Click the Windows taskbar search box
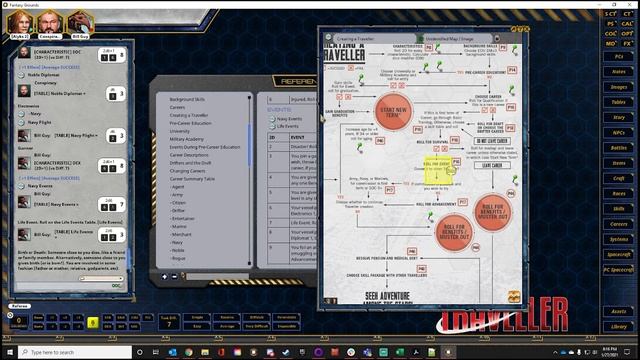This screenshot has height=360, width=640. coord(75,352)
